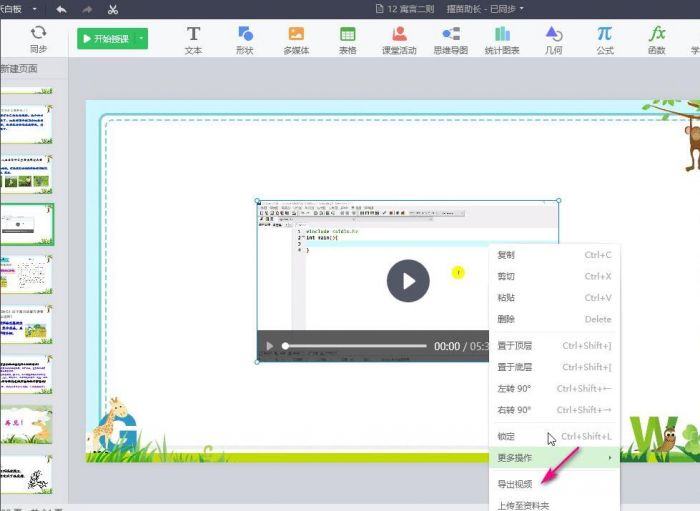Expand the 开始授课 dropdown arrow

[142, 39]
